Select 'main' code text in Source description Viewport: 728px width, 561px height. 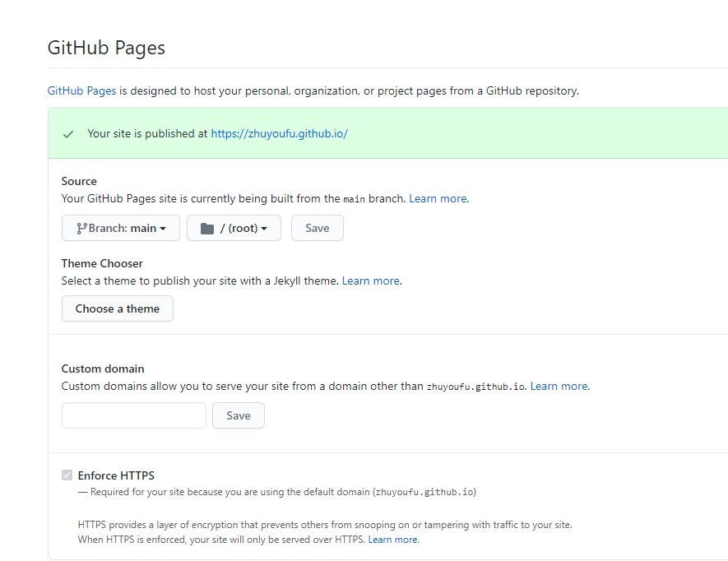[x=355, y=199]
